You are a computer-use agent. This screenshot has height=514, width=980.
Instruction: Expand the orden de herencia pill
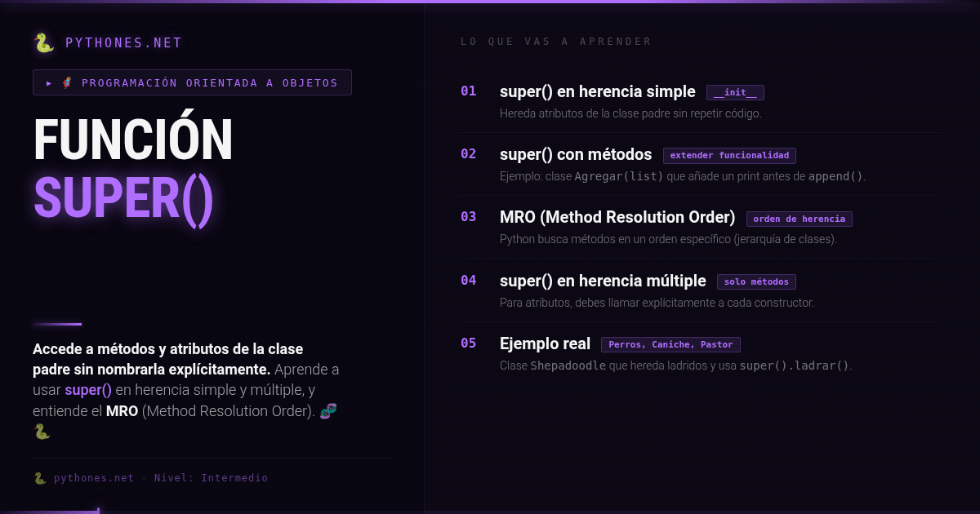[799, 219]
